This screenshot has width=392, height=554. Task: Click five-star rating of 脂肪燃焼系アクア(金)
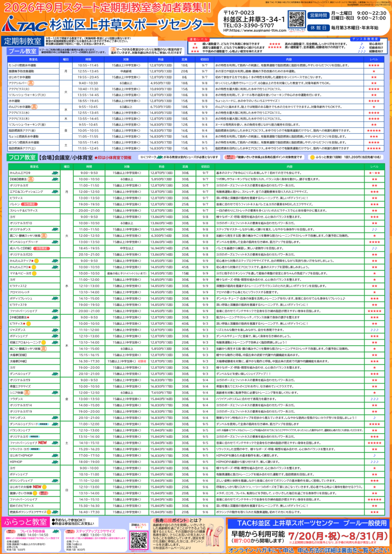click(374, 131)
